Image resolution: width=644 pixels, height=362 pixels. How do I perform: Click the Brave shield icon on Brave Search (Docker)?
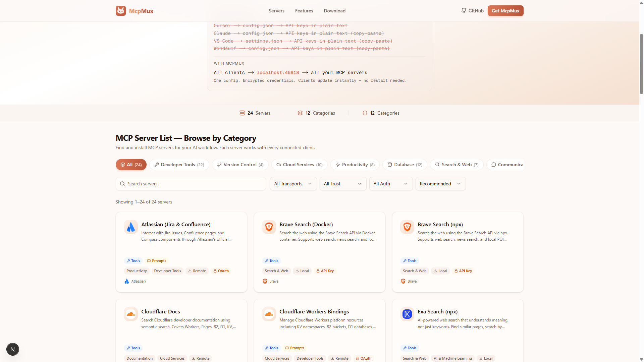pyautogui.click(x=269, y=227)
